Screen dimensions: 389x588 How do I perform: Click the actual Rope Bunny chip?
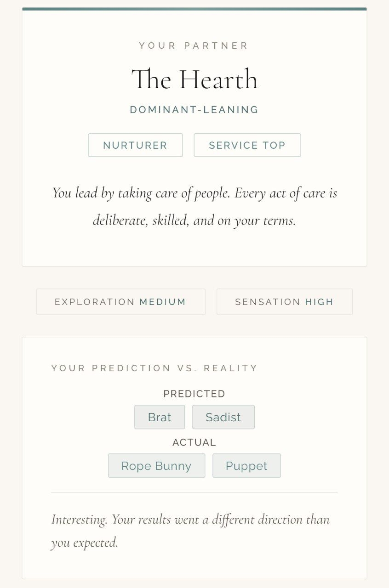click(156, 466)
